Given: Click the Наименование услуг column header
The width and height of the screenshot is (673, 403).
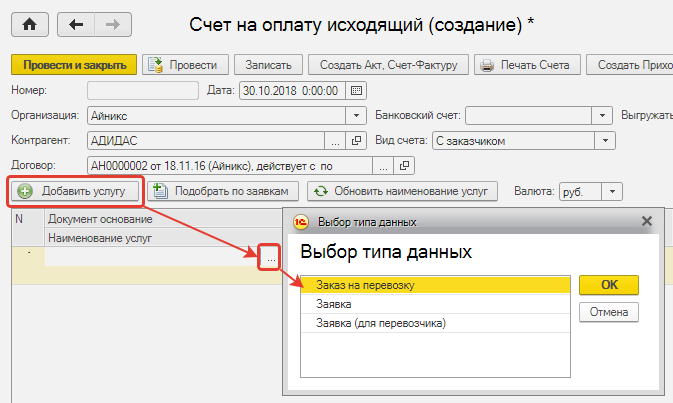Looking at the screenshot, I should point(163,237).
